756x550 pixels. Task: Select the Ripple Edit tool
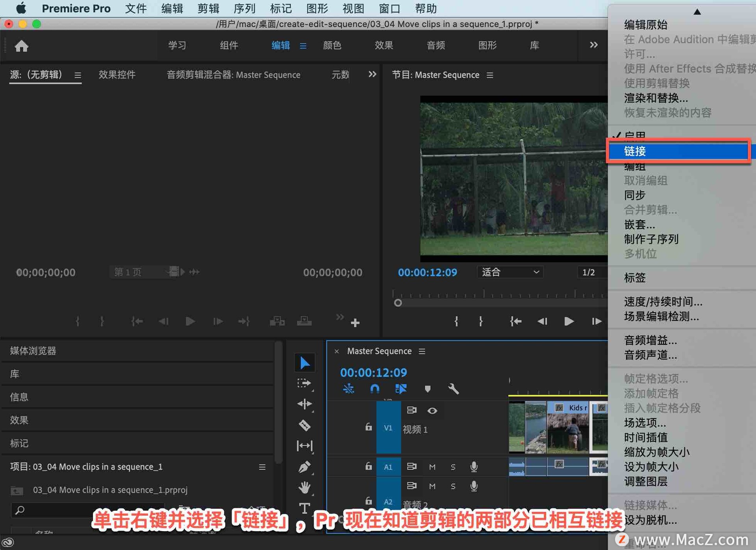click(304, 404)
